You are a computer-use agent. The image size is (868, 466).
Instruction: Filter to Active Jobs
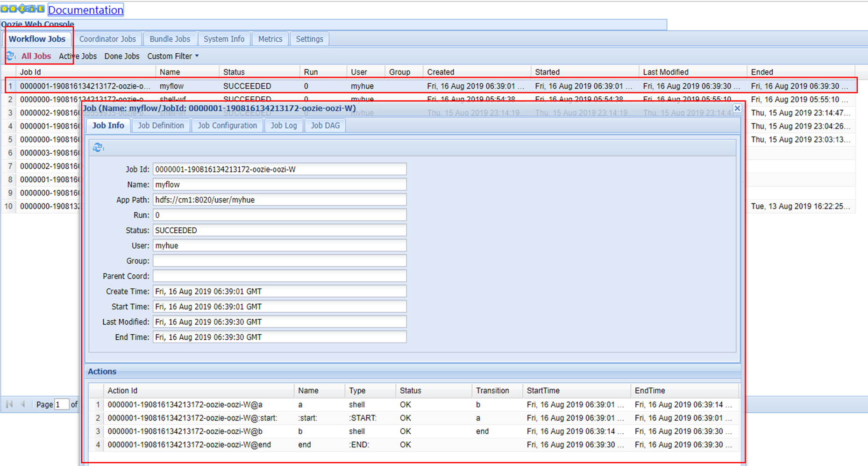[x=78, y=56]
